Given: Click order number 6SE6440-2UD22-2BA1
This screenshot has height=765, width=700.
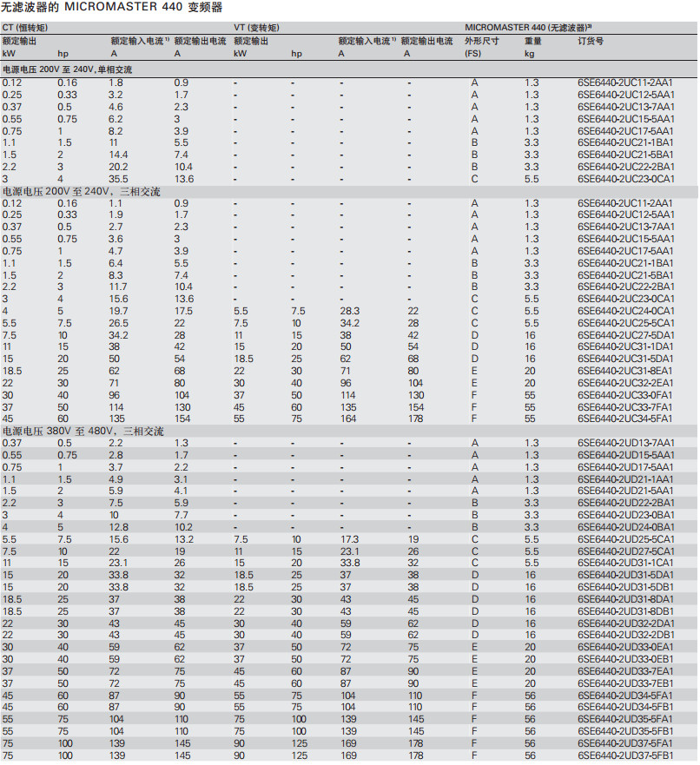Looking at the screenshot, I should tap(625, 503).
